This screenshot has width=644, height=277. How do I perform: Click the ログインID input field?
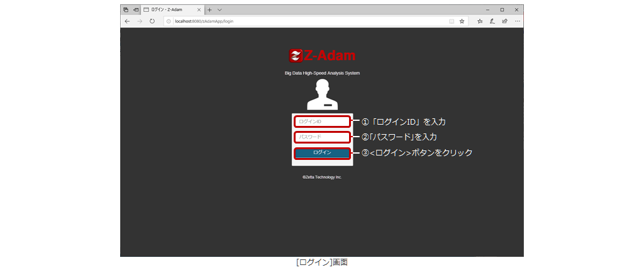pyautogui.click(x=322, y=122)
